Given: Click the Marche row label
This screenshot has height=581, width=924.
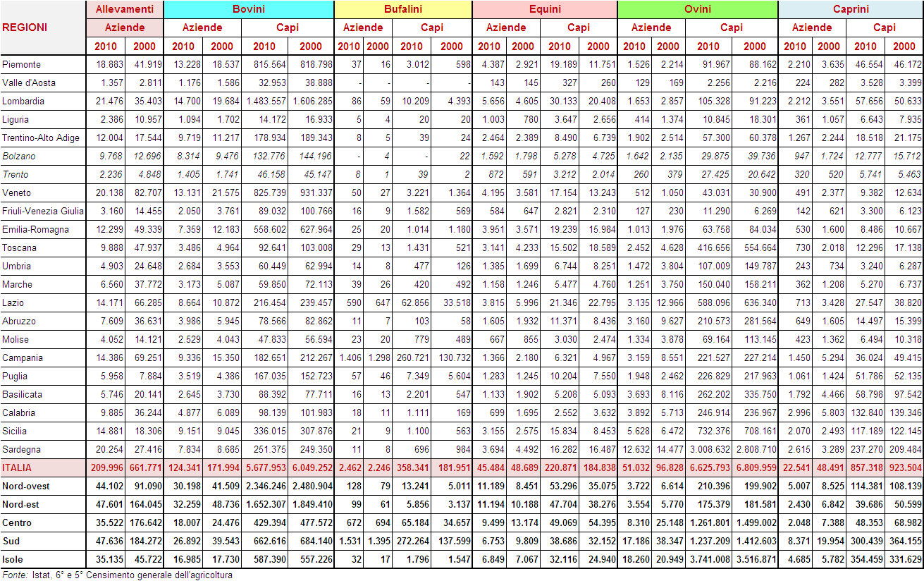Looking at the screenshot, I should (x=18, y=285).
